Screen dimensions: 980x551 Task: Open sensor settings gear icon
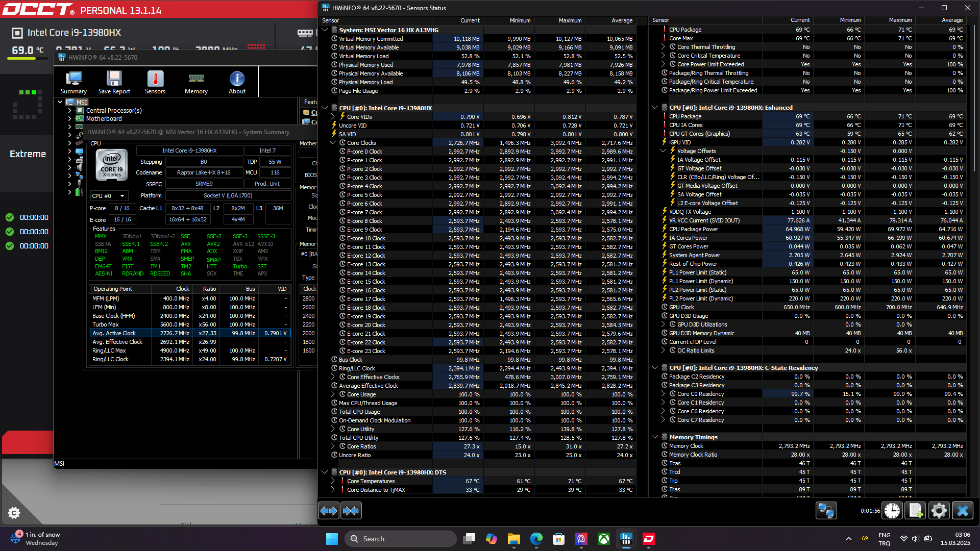[x=939, y=511]
